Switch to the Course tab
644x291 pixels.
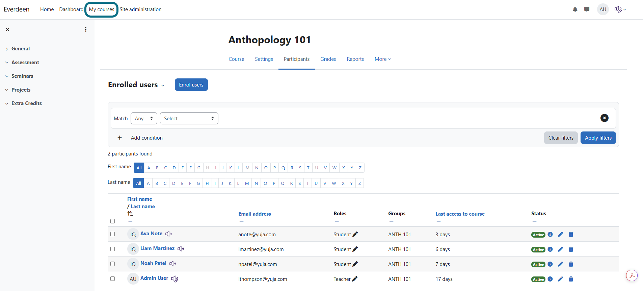(236, 59)
